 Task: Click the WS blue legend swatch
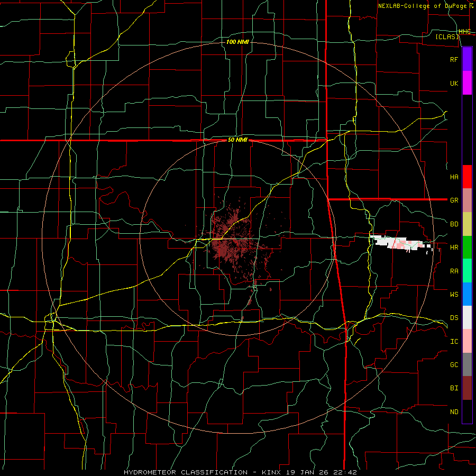pos(467,294)
